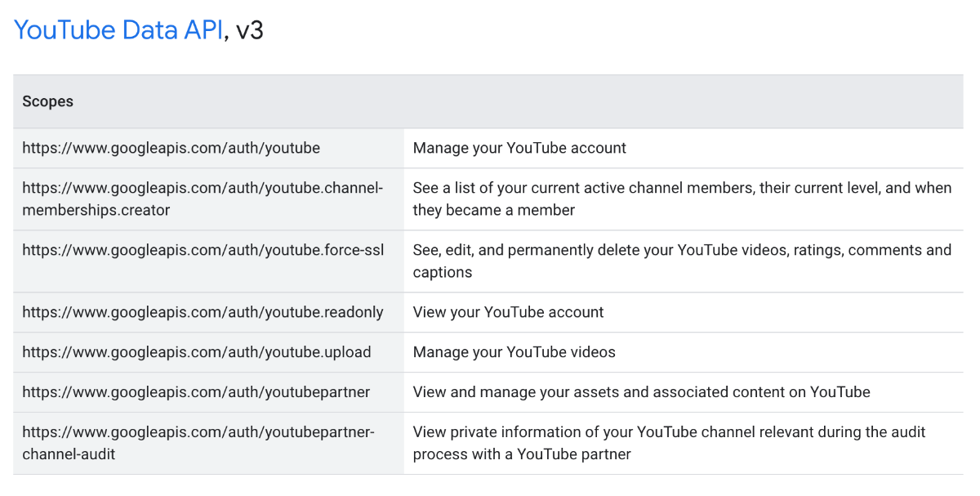Select the auth/youtubepartner scope URL
The width and height of the screenshot is (980, 496).
click(196, 392)
